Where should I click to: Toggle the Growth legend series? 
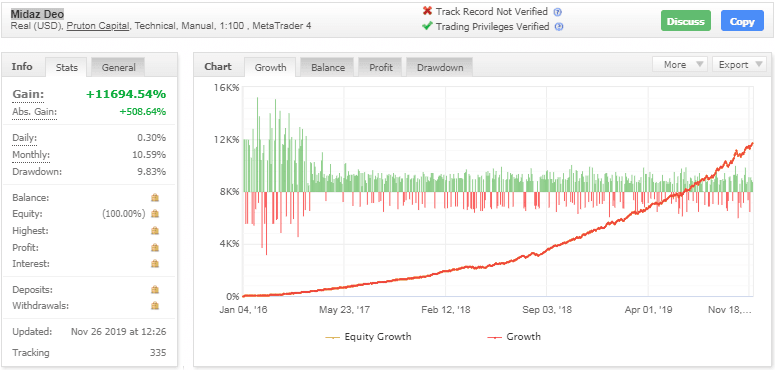point(514,337)
